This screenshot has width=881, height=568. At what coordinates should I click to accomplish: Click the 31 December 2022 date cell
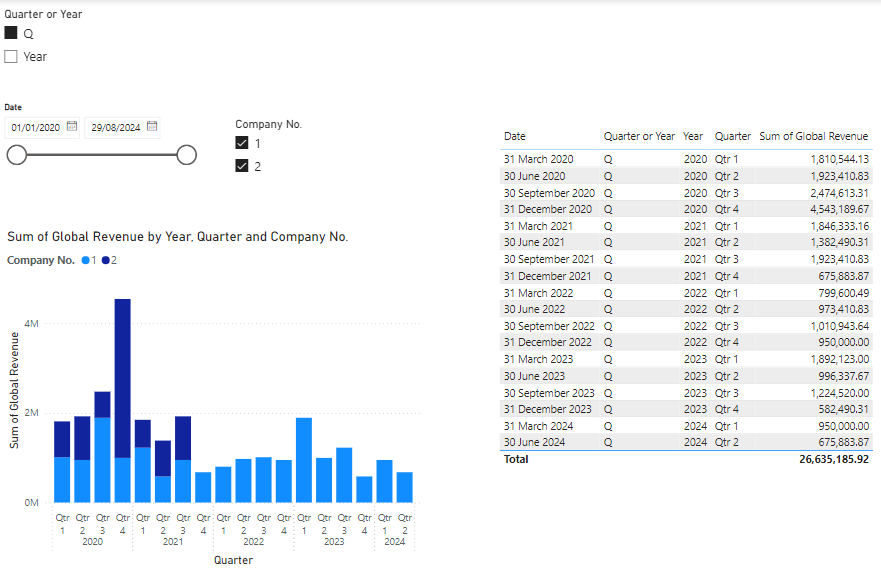[548, 342]
